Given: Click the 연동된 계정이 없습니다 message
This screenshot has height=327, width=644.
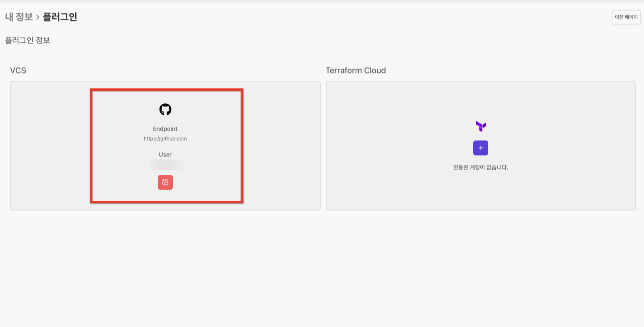Looking at the screenshot, I should (481, 168).
